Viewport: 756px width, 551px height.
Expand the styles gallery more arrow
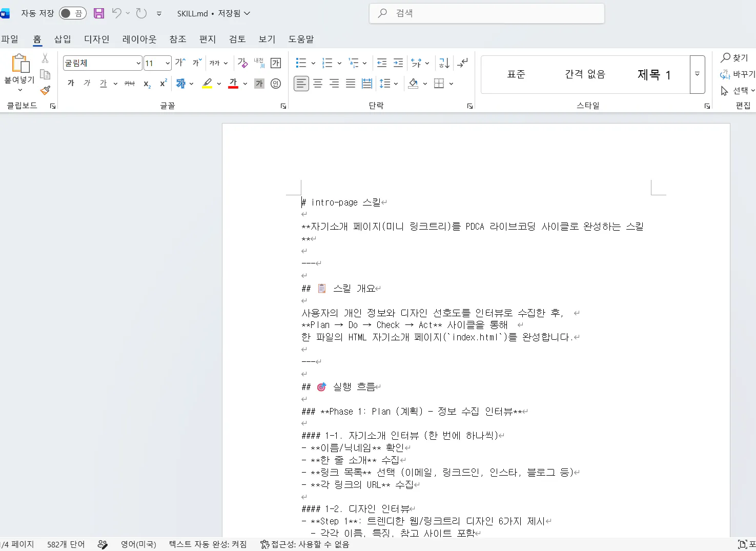tap(698, 74)
